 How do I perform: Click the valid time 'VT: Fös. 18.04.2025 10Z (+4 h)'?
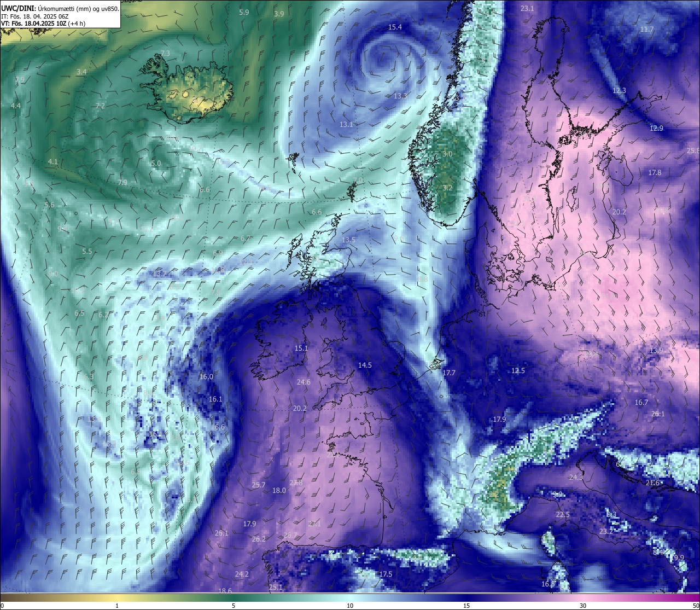[x=43, y=24]
